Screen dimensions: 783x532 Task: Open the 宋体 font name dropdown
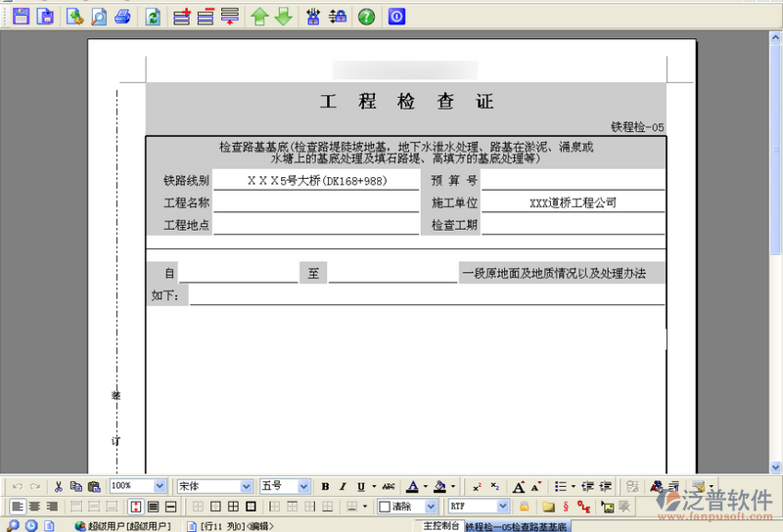(x=247, y=486)
